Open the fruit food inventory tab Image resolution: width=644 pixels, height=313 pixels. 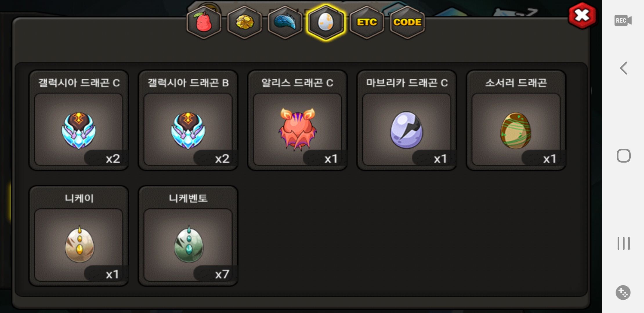tap(204, 23)
